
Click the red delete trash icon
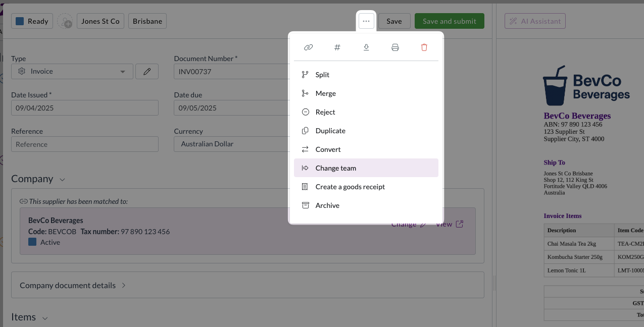point(424,47)
